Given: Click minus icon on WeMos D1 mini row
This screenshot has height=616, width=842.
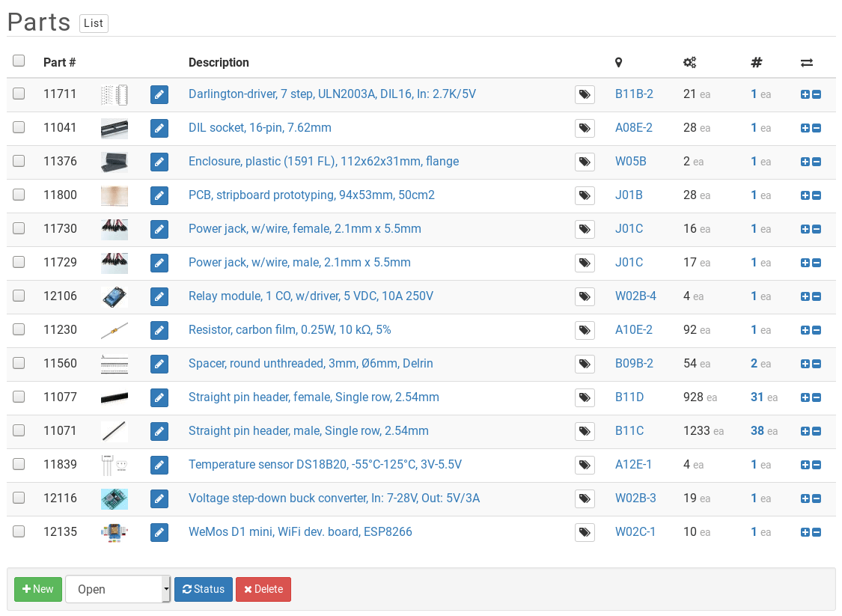Looking at the screenshot, I should pyautogui.click(x=817, y=532).
